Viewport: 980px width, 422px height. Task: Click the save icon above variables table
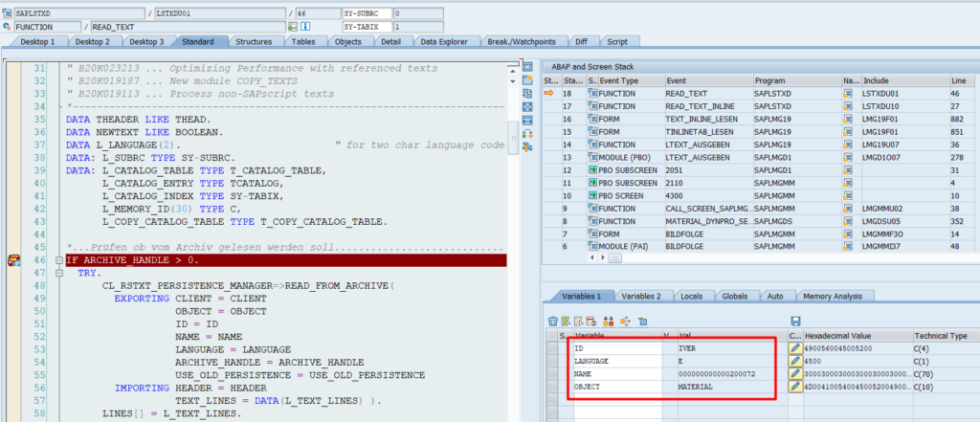click(x=795, y=322)
